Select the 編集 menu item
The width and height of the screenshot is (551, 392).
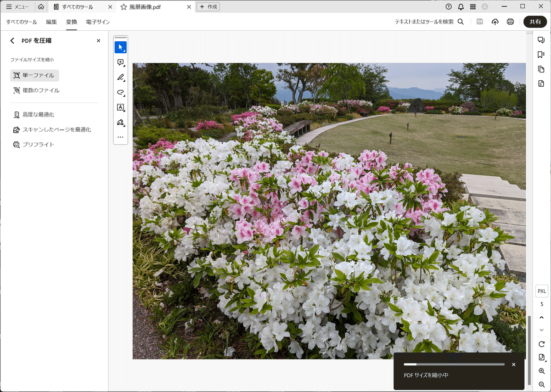click(x=51, y=22)
